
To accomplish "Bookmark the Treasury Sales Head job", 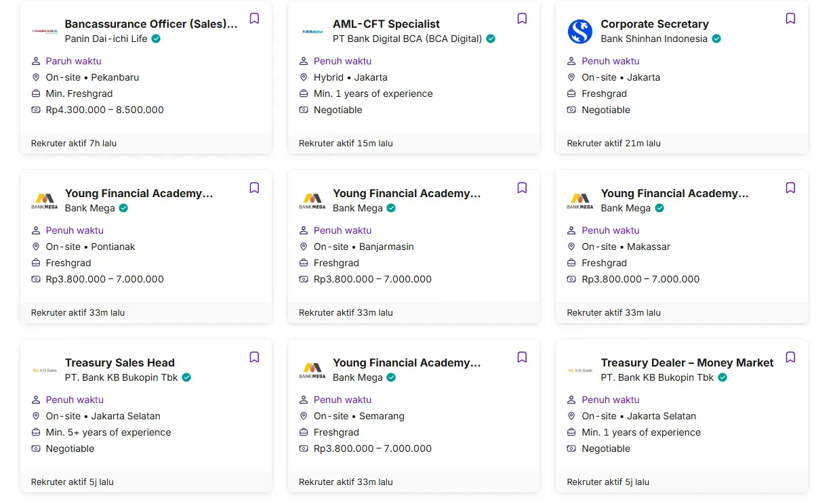I will 254,357.
